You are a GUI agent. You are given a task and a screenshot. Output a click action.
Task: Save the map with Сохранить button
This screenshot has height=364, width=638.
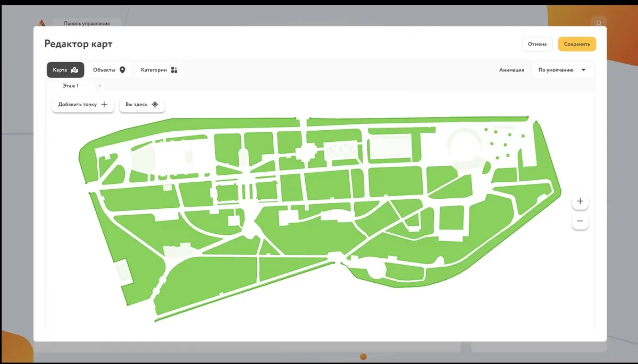click(577, 44)
